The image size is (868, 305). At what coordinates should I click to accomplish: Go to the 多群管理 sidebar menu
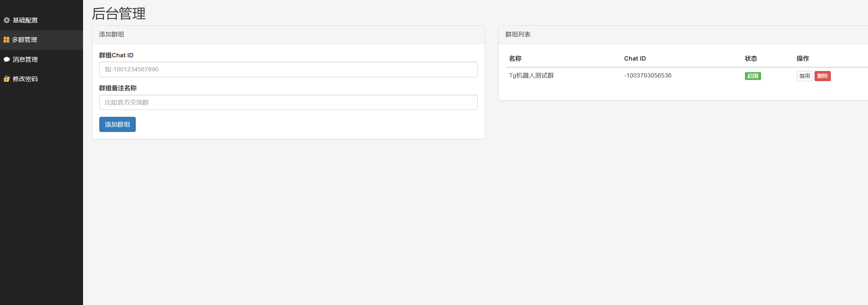42,40
